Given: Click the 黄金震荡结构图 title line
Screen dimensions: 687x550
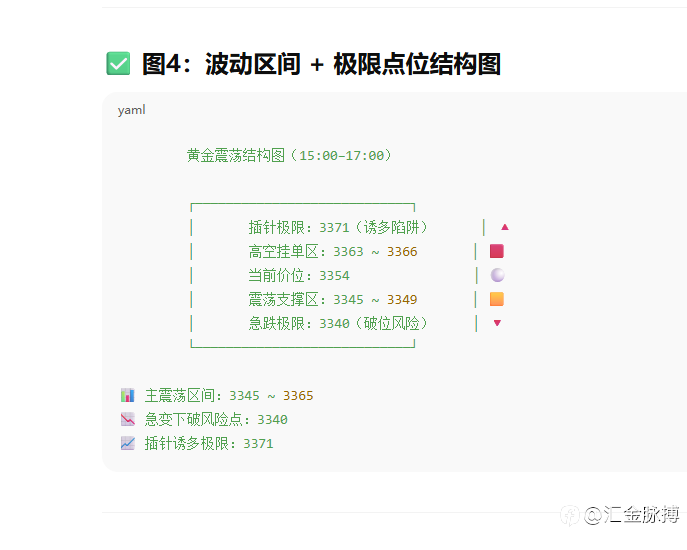Looking at the screenshot, I should (289, 156).
